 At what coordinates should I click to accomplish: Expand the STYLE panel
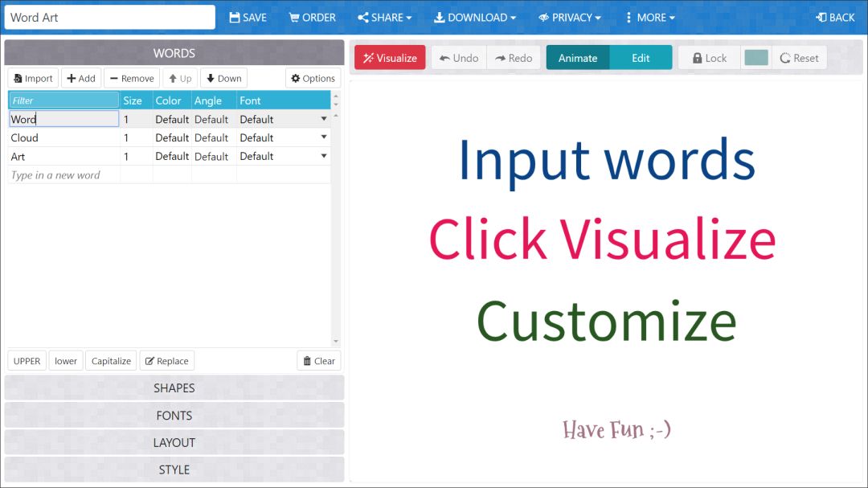pyautogui.click(x=174, y=470)
